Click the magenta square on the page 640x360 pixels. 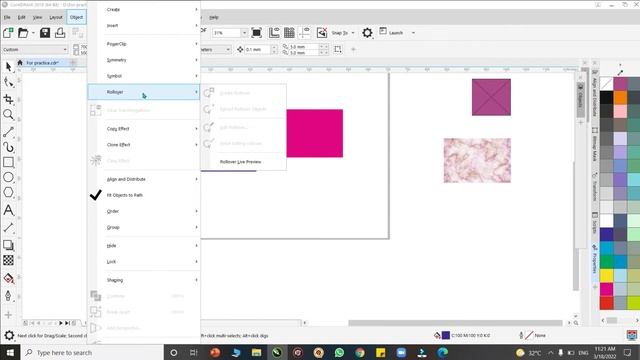pyautogui.click(x=315, y=133)
